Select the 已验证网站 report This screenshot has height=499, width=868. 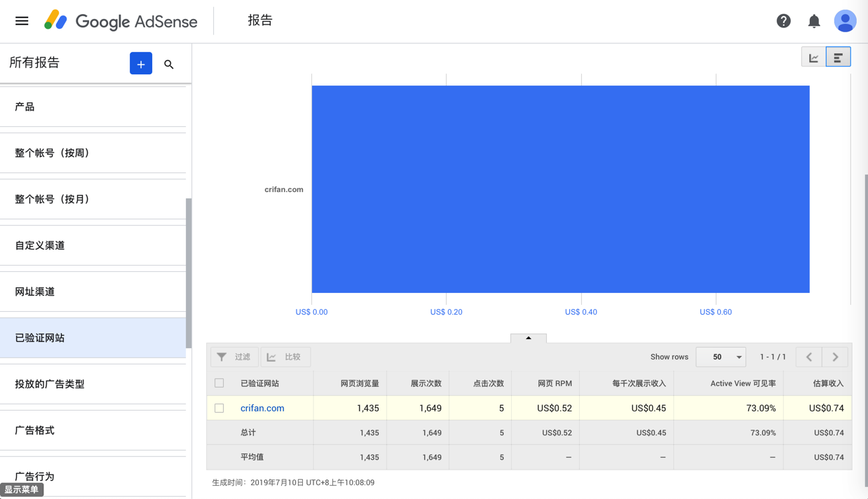(x=93, y=338)
